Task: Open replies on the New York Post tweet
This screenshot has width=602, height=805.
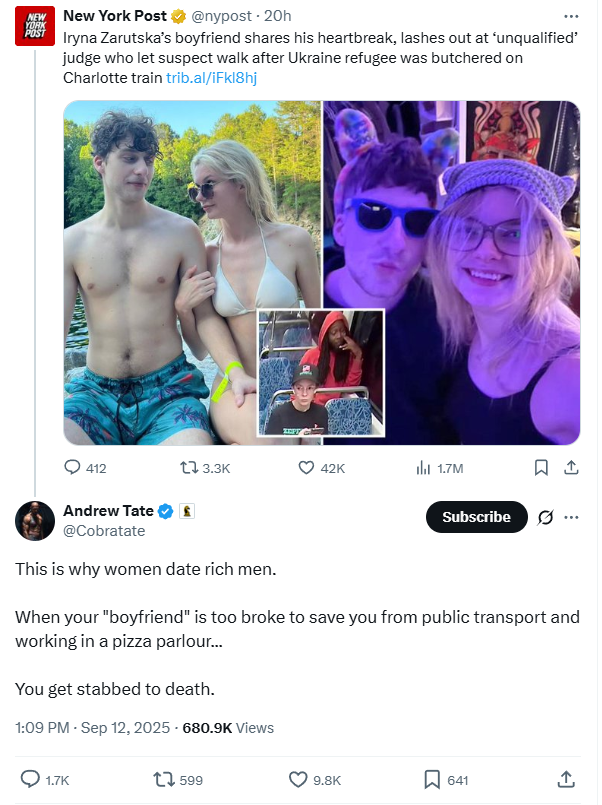Action: point(85,468)
